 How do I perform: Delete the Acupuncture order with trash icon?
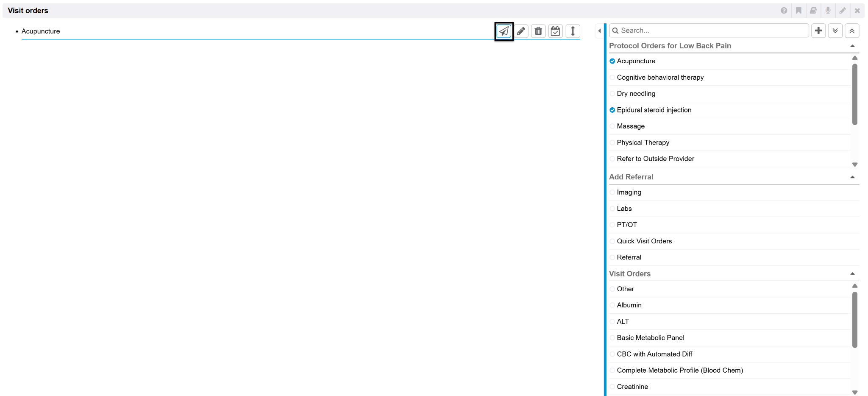pos(538,31)
